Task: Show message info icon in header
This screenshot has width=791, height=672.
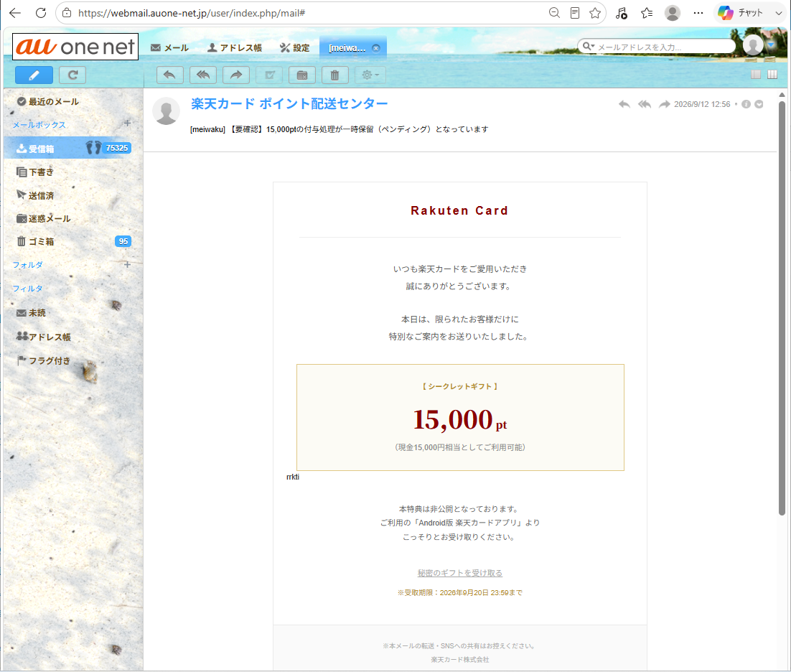Action: coord(746,104)
